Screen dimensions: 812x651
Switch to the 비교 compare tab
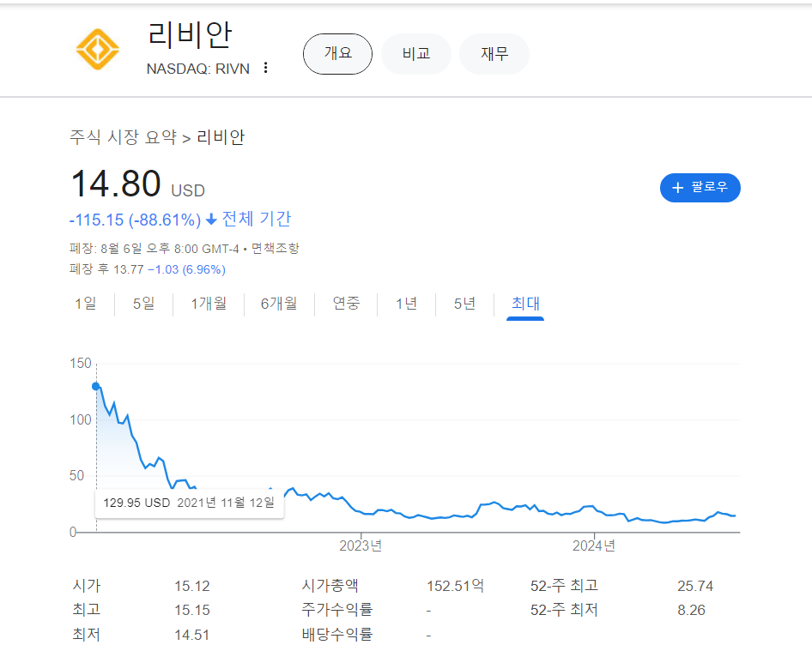pos(416,54)
